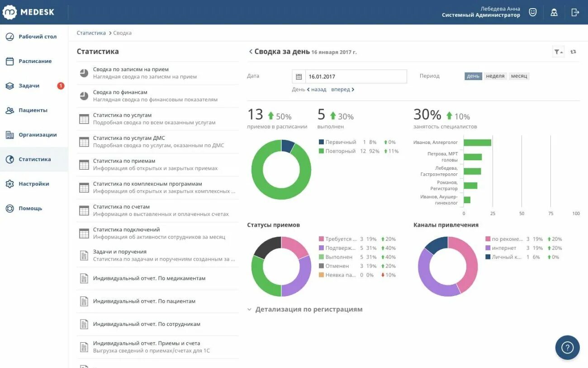This screenshot has height=368, width=588.
Task: Click the Требуется ... status legend entry
Action: [x=357, y=239]
